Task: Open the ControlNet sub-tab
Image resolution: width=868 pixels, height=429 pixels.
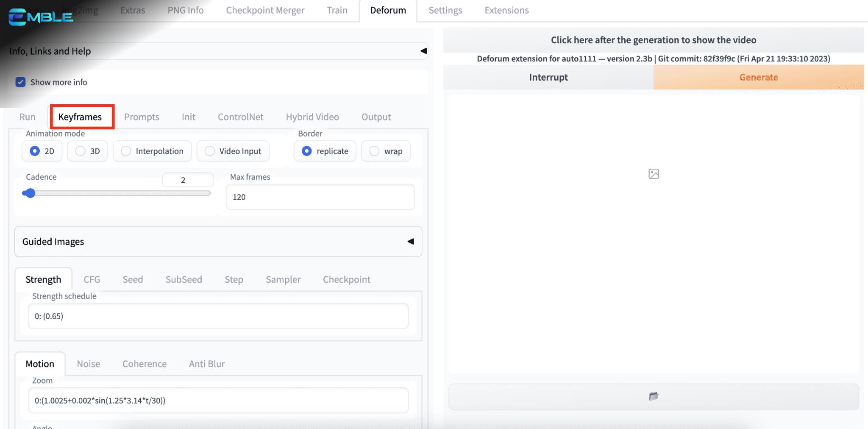Action: pos(241,117)
